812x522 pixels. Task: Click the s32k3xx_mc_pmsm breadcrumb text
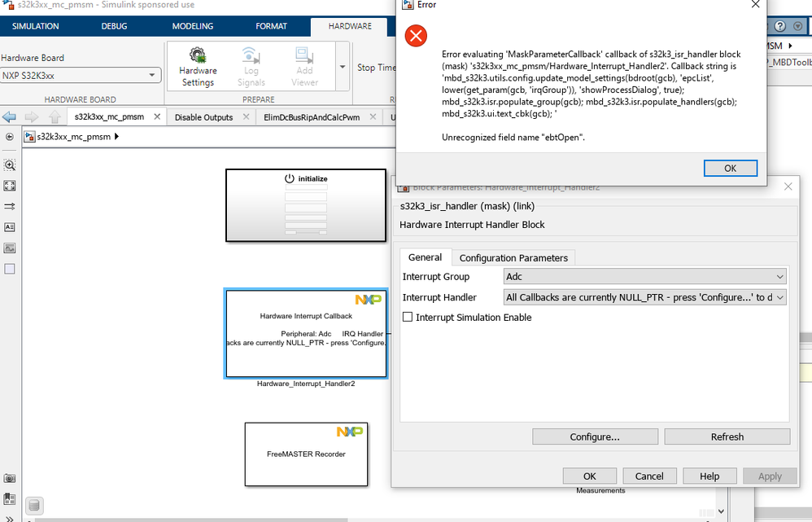(x=73, y=137)
